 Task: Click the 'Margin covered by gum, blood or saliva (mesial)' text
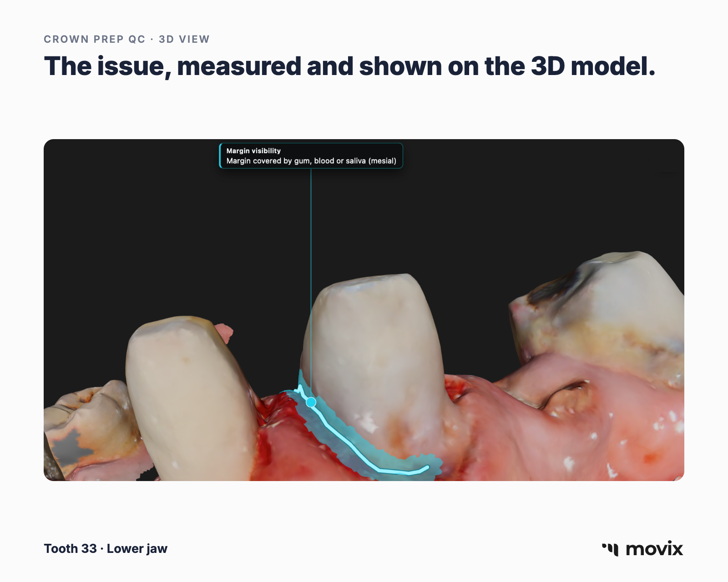(x=311, y=161)
